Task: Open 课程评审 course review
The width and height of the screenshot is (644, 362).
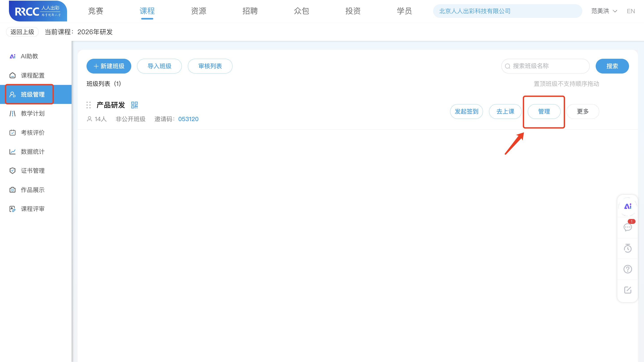Action: [32, 209]
